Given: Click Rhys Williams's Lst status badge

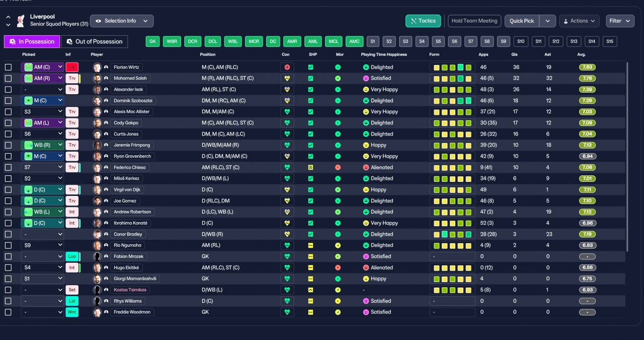Looking at the screenshot, I should 72,301.
